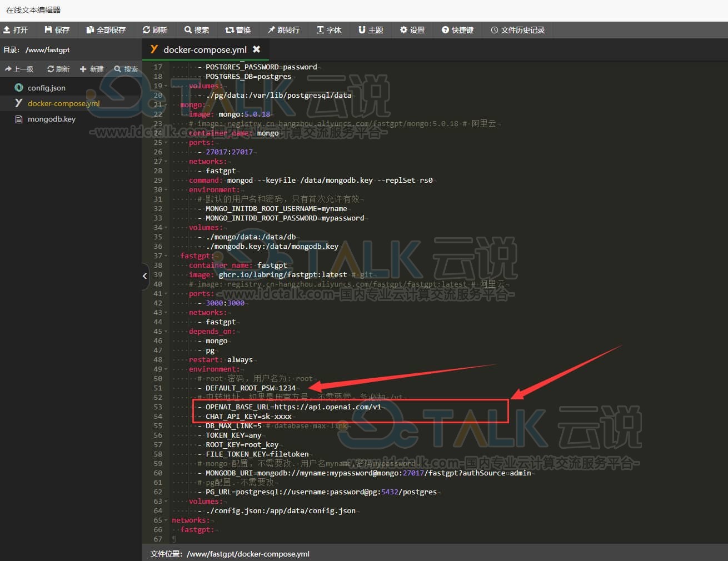The image size is (728, 561).
Task: Place cursor on OPENAI_BASE_URL line
Action: coord(293,407)
